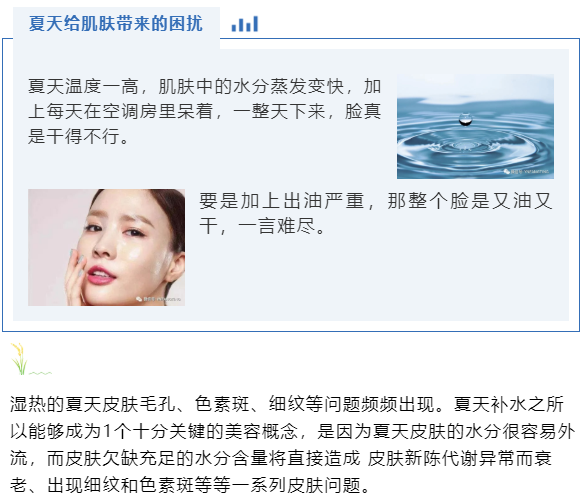The image size is (582, 498).
Task: Click the woman's hand touching her cheek
Action: pyautogui.click(x=75, y=274)
